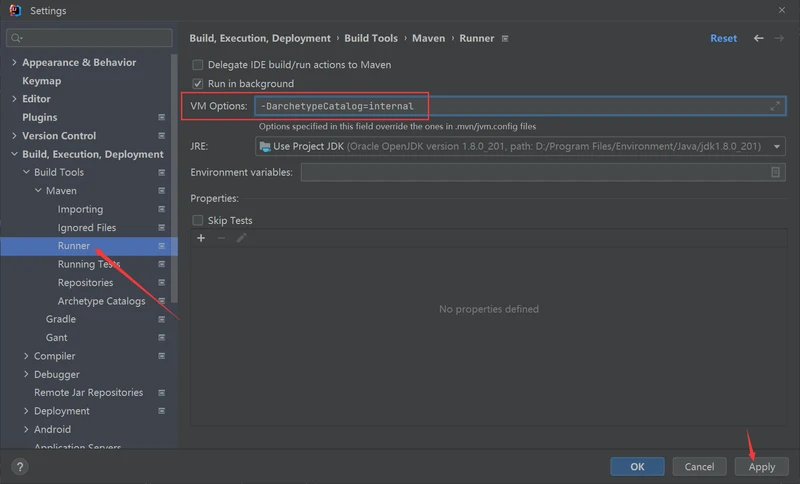Expand the VM Options field editor
This screenshot has width=800, height=484.
tap(775, 106)
